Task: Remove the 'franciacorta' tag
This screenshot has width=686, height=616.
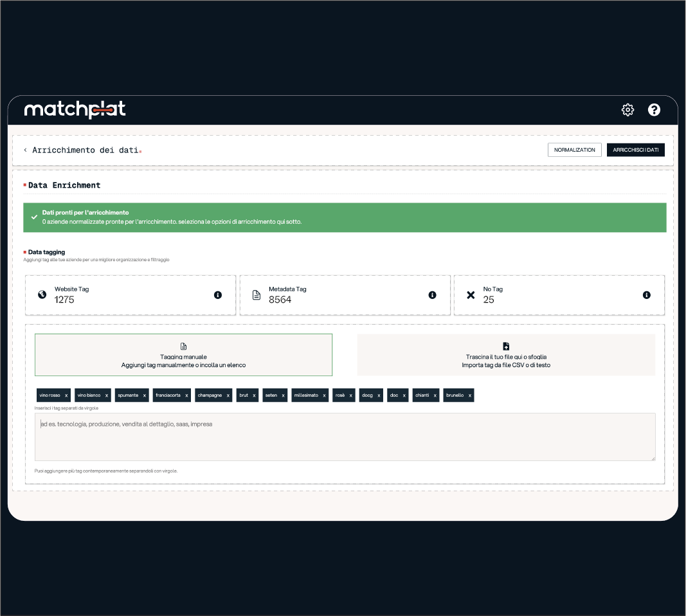Action: (x=187, y=395)
